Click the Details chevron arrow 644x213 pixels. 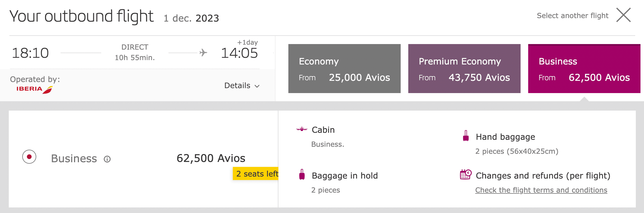pyautogui.click(x=257, y=86)
